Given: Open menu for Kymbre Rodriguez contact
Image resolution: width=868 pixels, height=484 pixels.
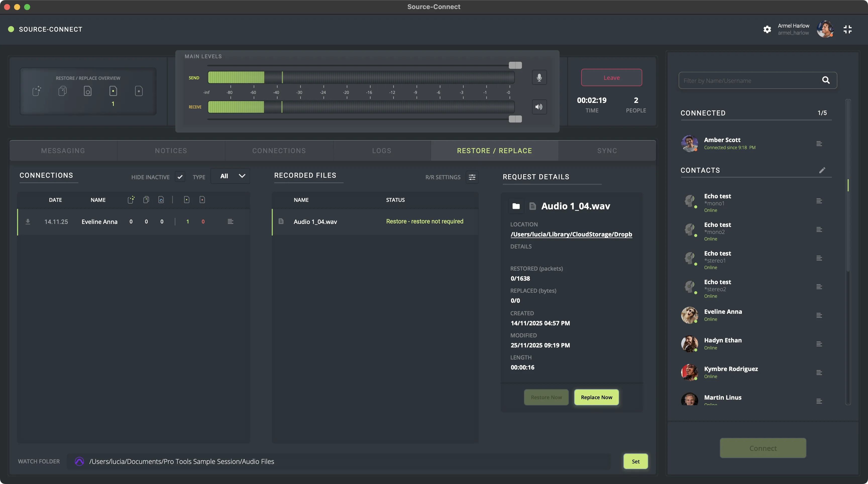Looking at the screenshot, I should [819, 373].
